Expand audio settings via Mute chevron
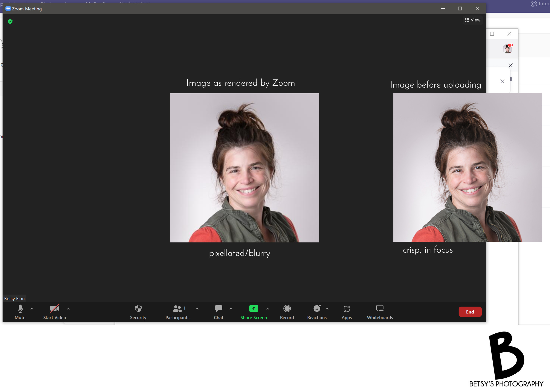This screenshot has height=392, width=550. (32, 308)
